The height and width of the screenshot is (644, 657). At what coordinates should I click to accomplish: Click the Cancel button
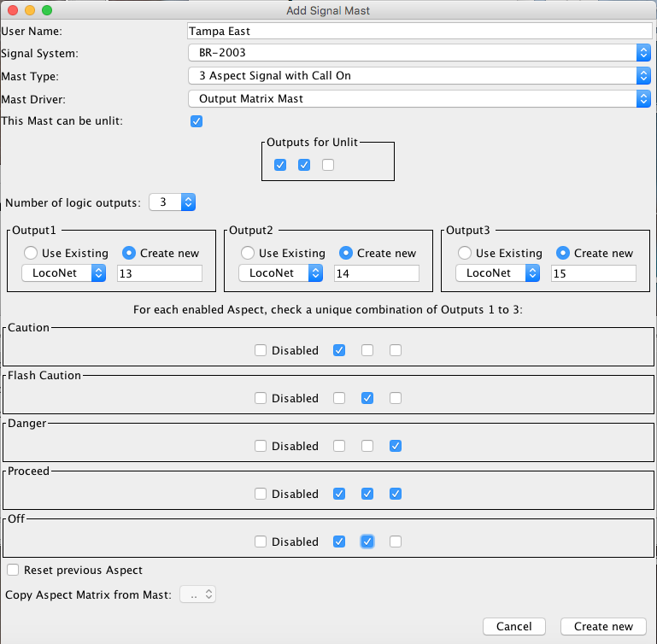tap(514, 626)
